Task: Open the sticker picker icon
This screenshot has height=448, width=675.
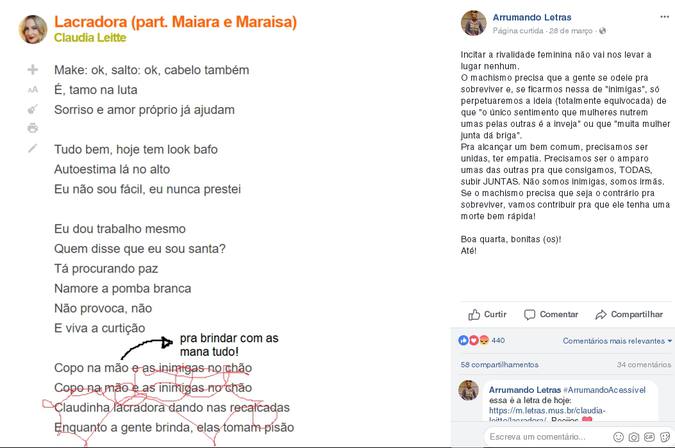Action: [664, 437]
